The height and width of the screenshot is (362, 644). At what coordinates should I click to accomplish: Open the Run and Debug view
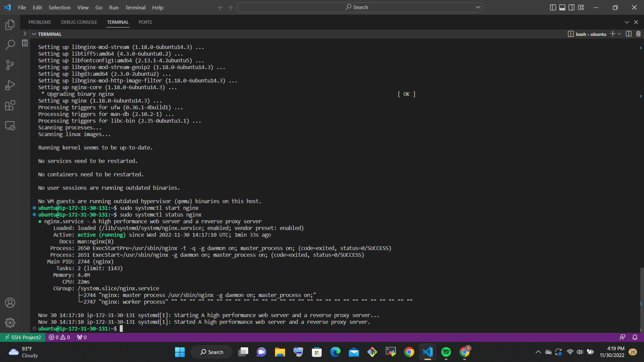(x=10, y=85)
